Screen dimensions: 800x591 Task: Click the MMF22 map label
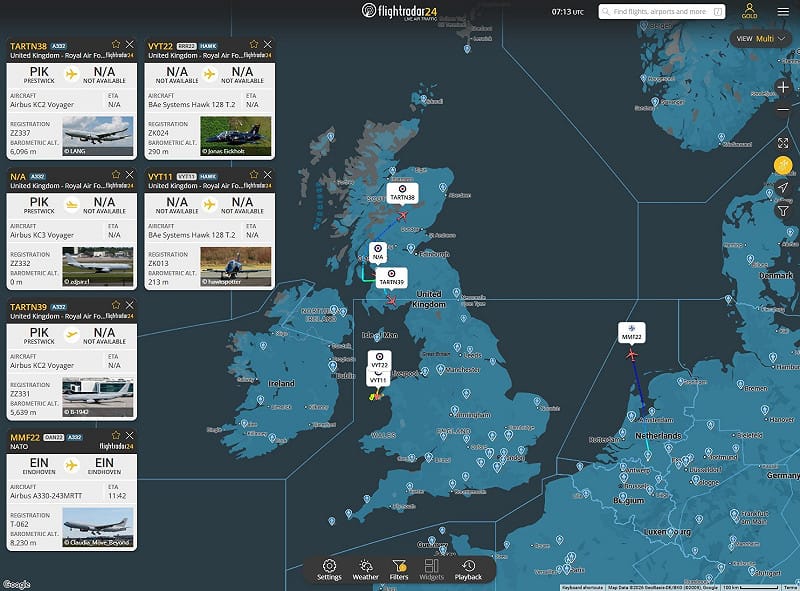coord(632,333)
